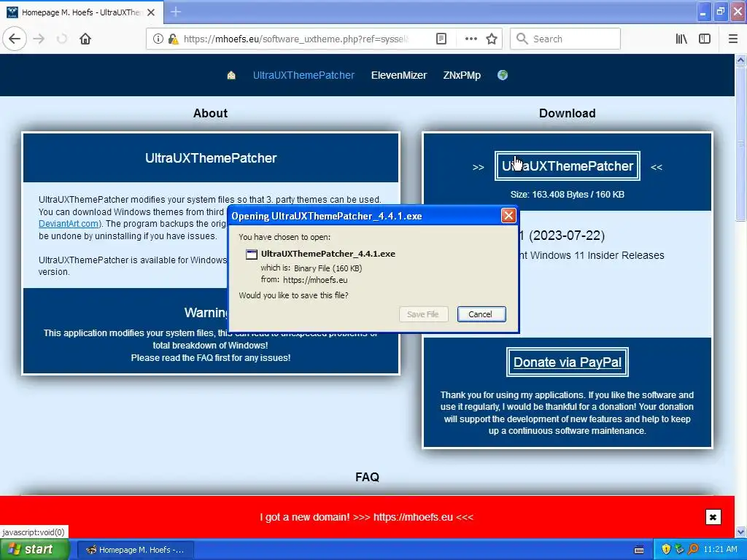This screenshot has width=747, height=560.
Task: Click Cancel in the download dialog
Action: (481, 314)
